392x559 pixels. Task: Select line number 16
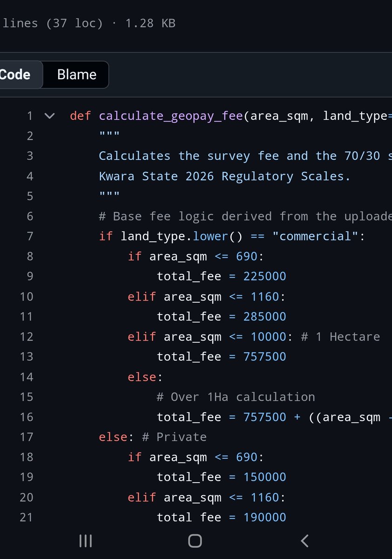[x=27, y=417]
